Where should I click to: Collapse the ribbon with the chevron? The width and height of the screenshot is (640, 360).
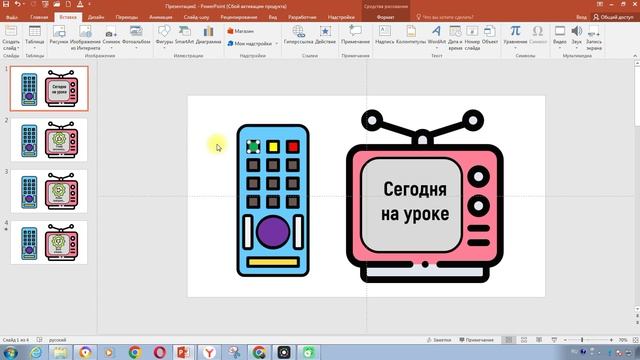(x=635, y=56)
